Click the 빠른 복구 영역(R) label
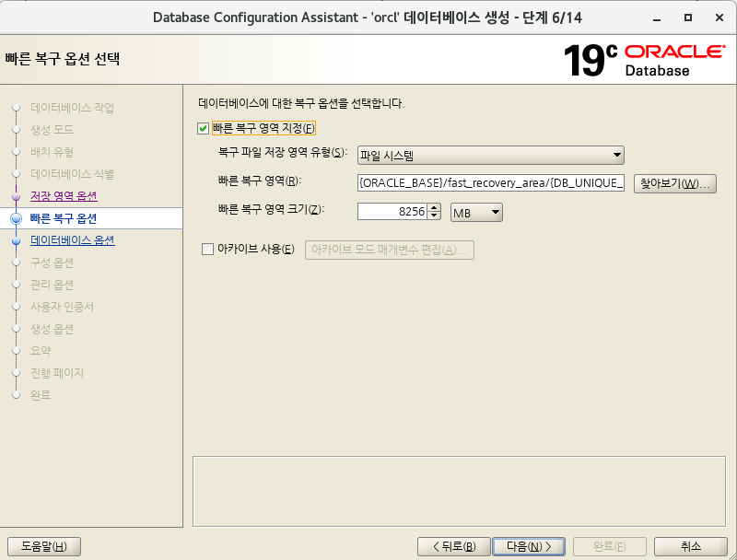The width and height of the screenshot is (737, 560). [x=260, y=181]
